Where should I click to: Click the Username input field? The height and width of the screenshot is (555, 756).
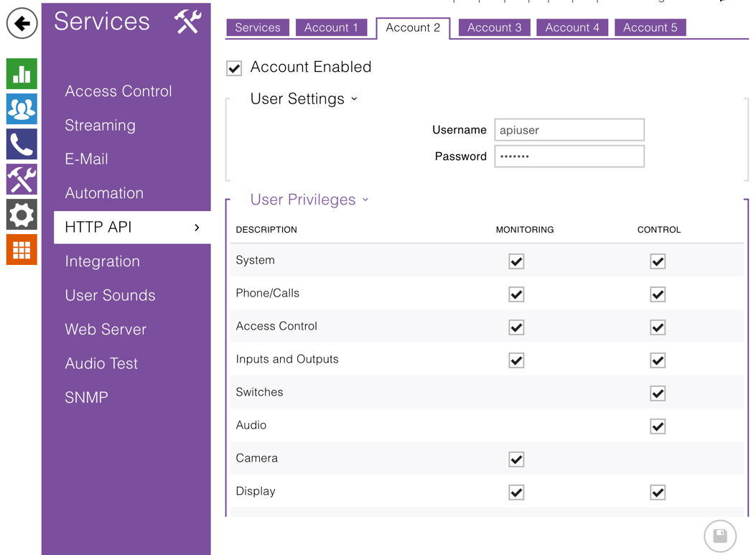pyautogui.click(x=569, y=130)
